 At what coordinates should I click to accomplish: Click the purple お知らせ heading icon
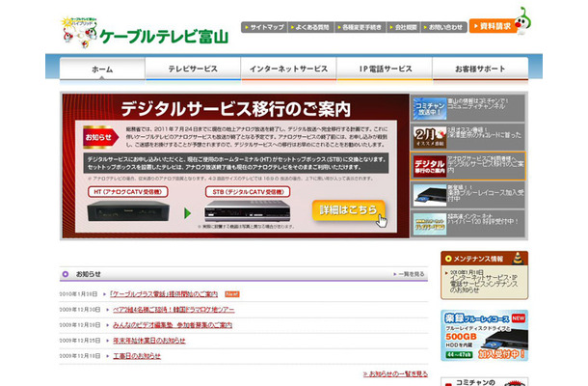(x=66, y=274)
